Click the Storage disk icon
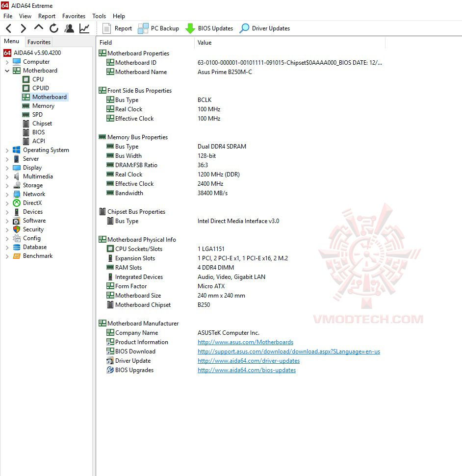The width and height of the screenshot is (462, 476). point(17,185)
